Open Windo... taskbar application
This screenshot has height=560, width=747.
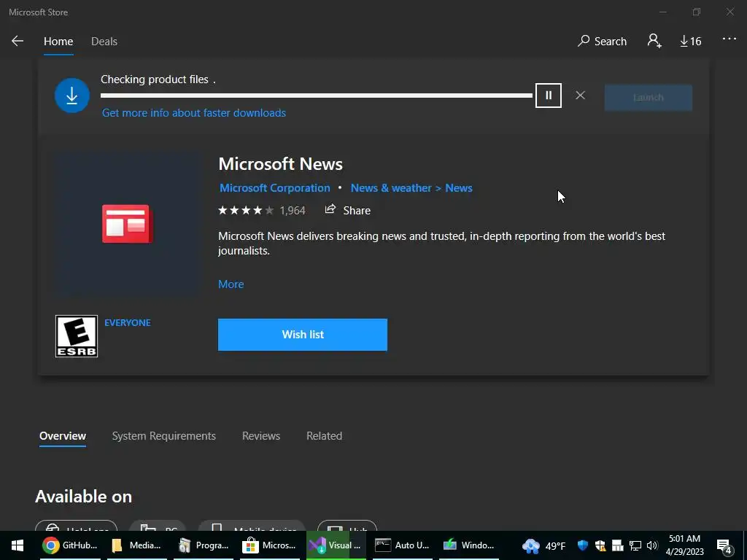click(x=469, y=545)
